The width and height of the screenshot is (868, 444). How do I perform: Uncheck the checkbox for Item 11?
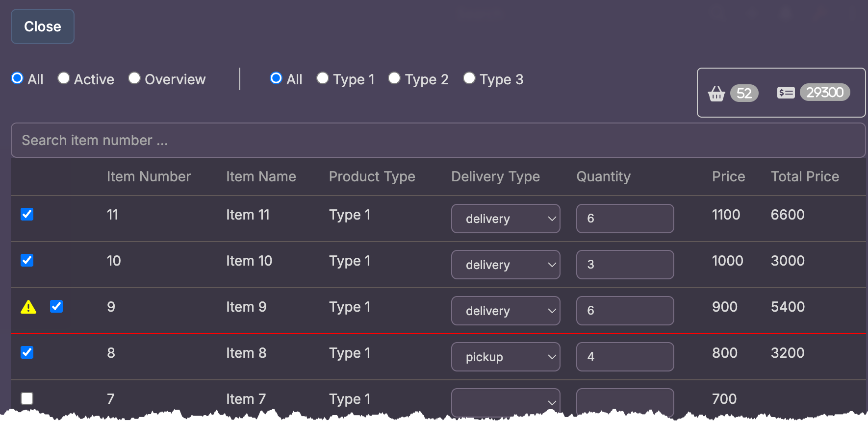tap(27, 214)
